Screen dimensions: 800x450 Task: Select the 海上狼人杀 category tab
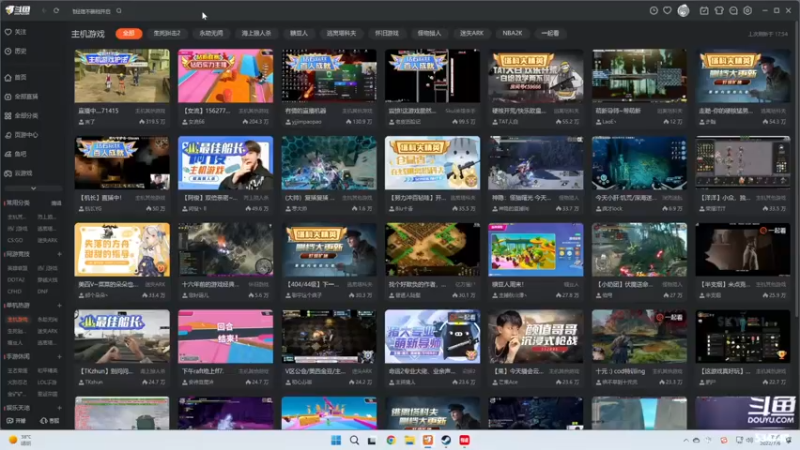(256, 33)
